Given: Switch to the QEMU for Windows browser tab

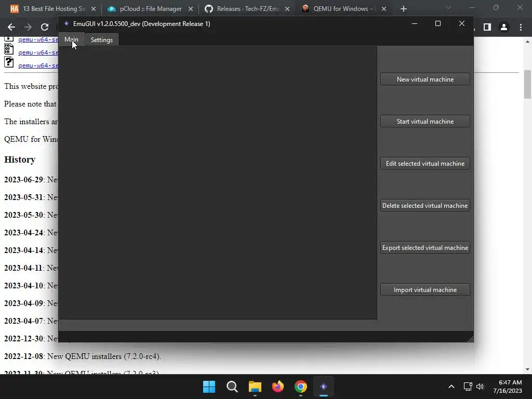Looking at the screenshot, I should 344,9.
